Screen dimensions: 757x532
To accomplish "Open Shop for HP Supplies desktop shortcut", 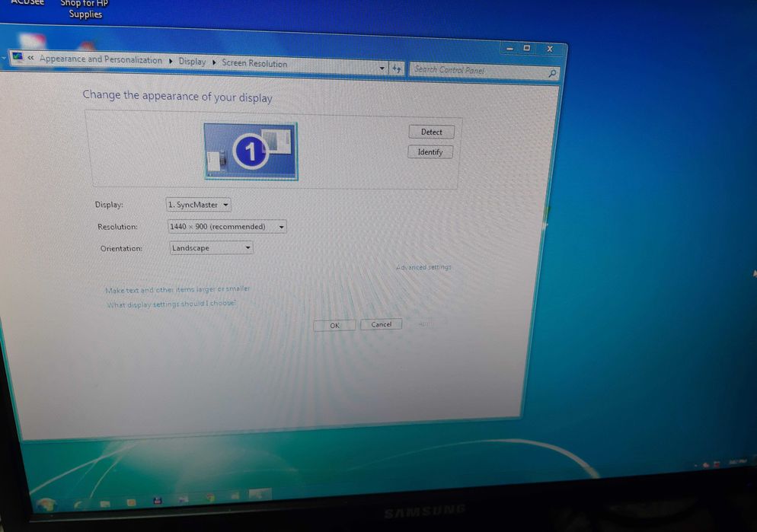I will (85, 8).
